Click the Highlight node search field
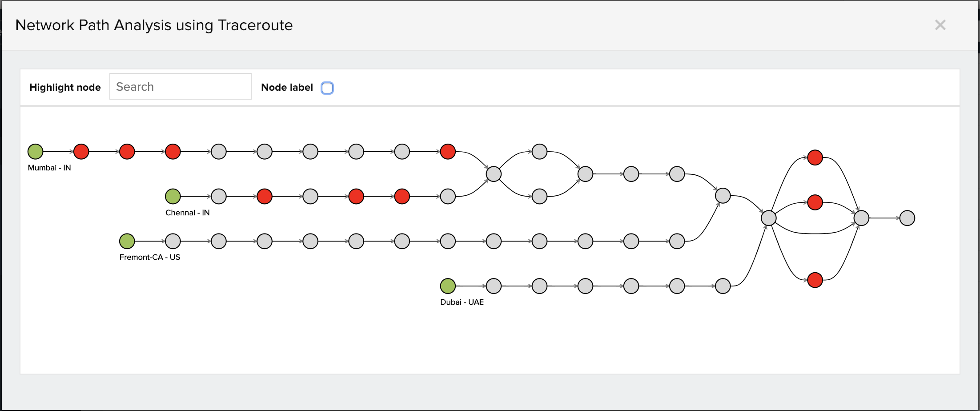This screenshot has height=411, width=980. pyautogui.click(x=180, y=87)
